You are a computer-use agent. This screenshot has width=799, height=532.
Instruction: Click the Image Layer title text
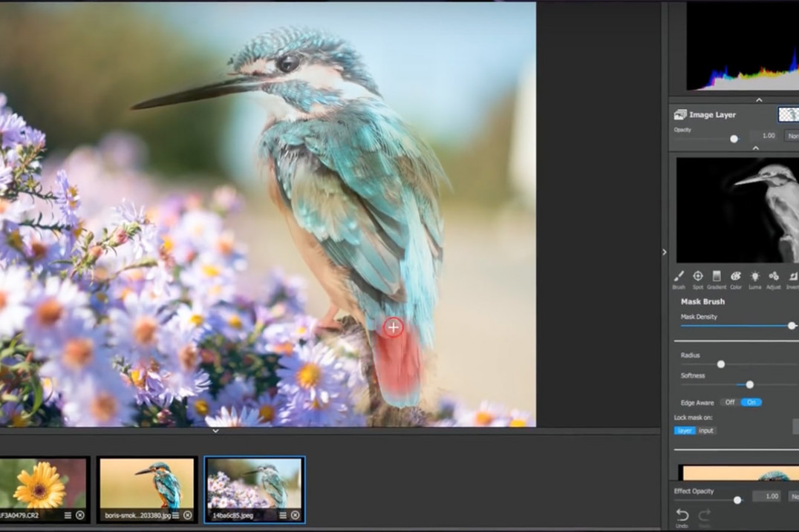(712, 114)
